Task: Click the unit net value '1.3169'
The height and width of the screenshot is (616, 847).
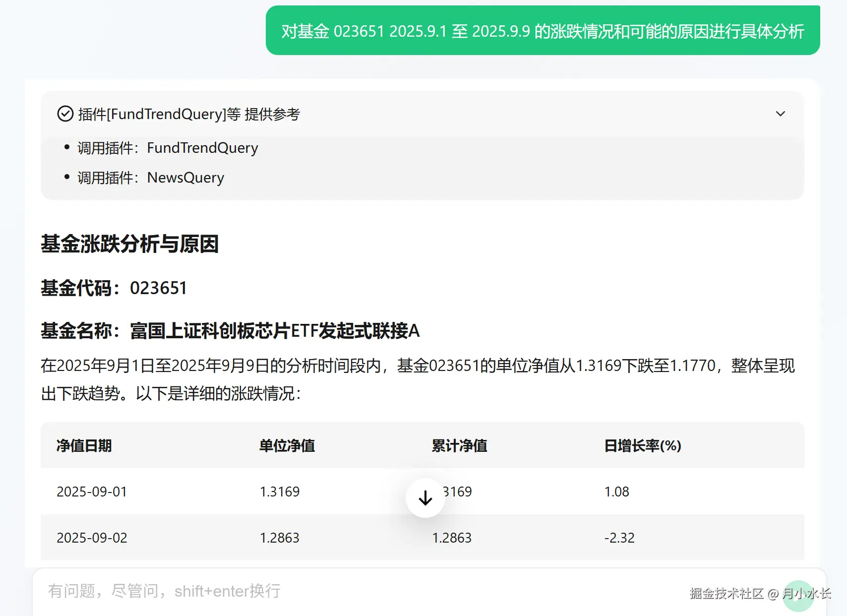Action: point(280,492)
